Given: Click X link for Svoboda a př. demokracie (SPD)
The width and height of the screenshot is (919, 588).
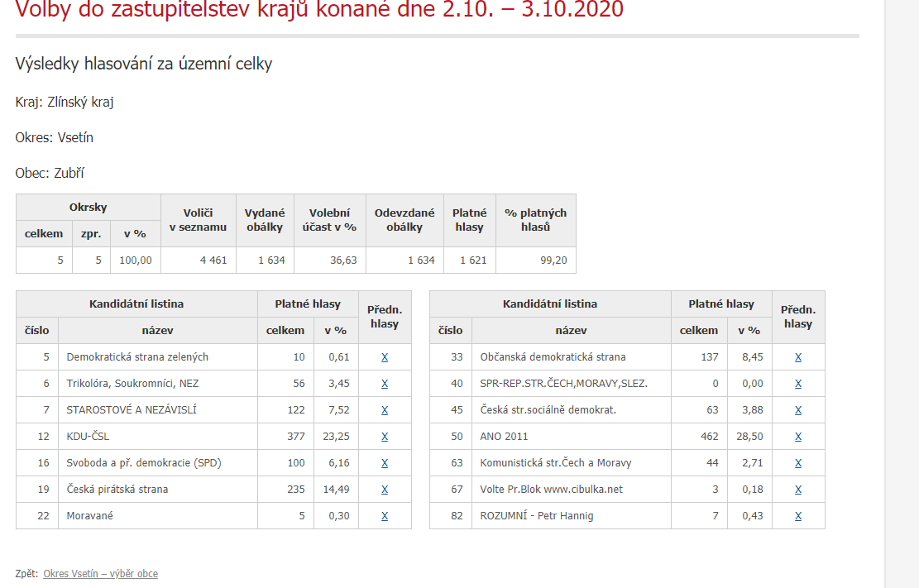Looking at the screenshot, I should 385,462.
